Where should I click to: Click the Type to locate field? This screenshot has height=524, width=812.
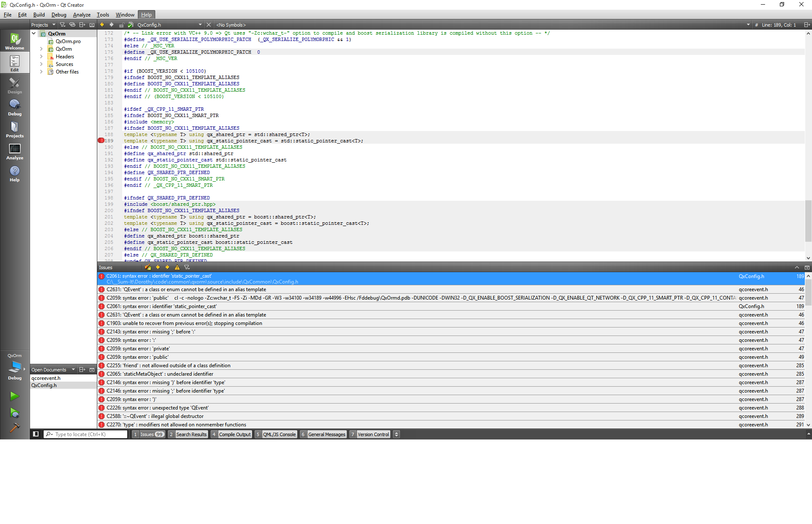(x=85, y=434)
